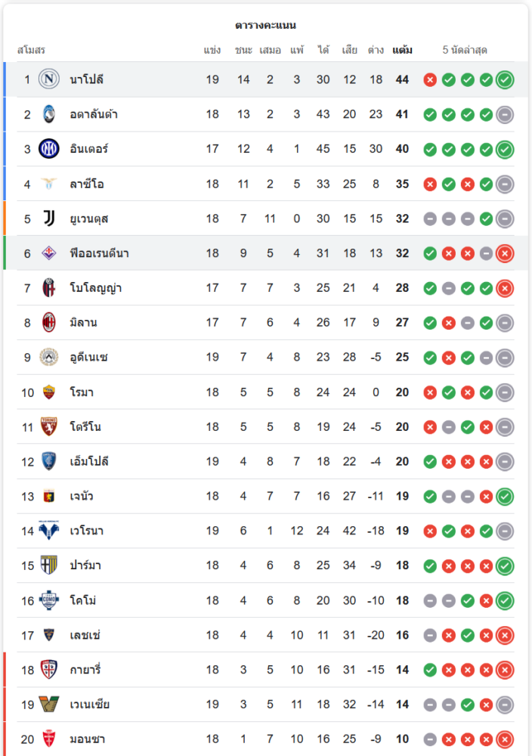Open the ตารางคะแนน standings title
This screenshot has width=532, height=756.
265,26
